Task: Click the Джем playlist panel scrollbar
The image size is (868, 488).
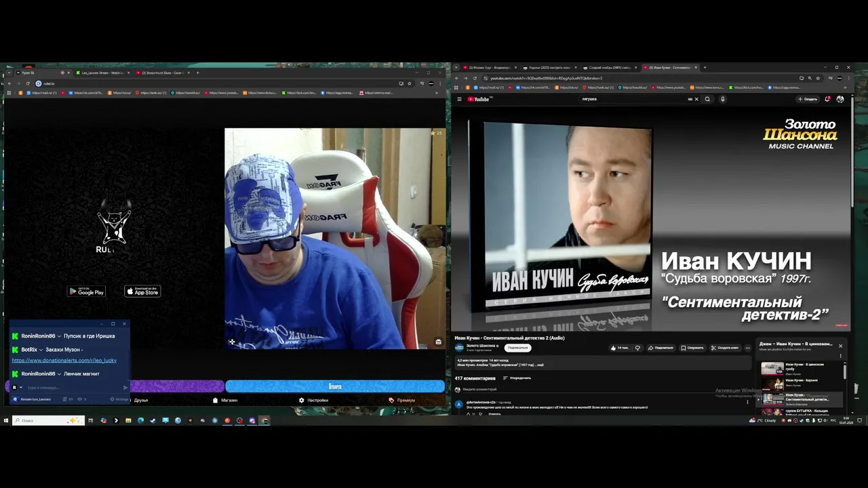Action: click(x=845, y=371)
